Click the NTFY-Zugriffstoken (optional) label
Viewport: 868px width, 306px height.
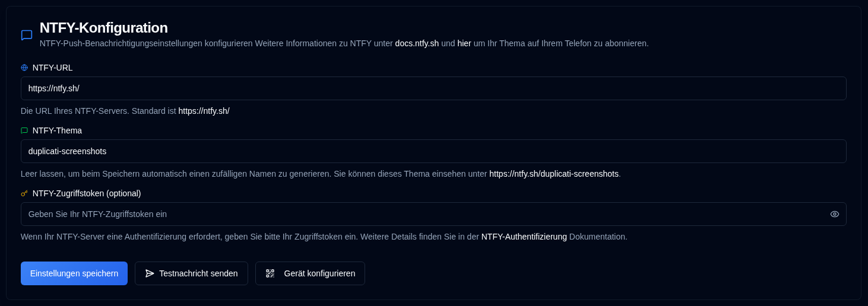coord(87,193)
